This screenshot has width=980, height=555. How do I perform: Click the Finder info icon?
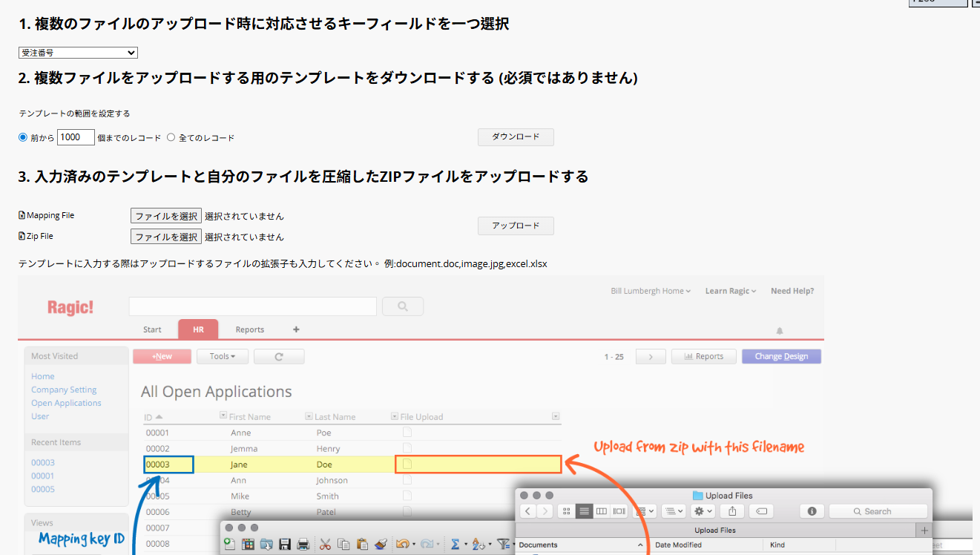tap(812, 511)
